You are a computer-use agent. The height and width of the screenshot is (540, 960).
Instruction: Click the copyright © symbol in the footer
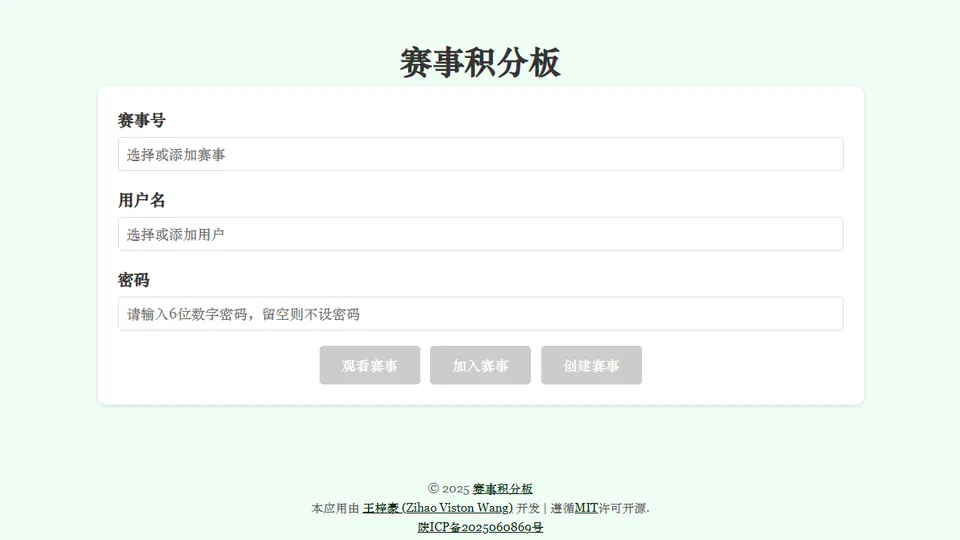click(433, 489)
